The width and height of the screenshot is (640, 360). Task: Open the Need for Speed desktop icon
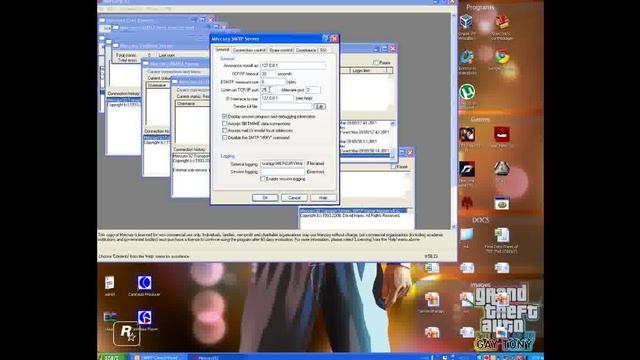[x=467, y=169]
